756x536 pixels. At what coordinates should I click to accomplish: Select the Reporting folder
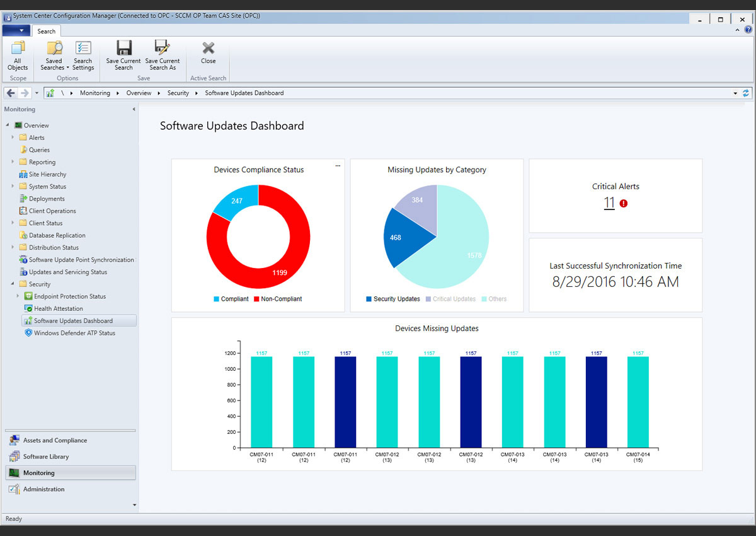(x=42, y=162)
